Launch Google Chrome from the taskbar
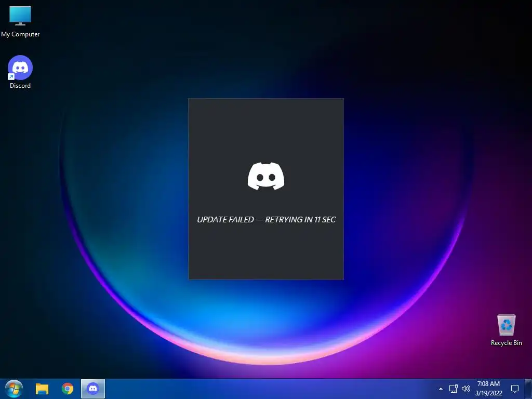This screenshot has height=399, width=532. 68,389
